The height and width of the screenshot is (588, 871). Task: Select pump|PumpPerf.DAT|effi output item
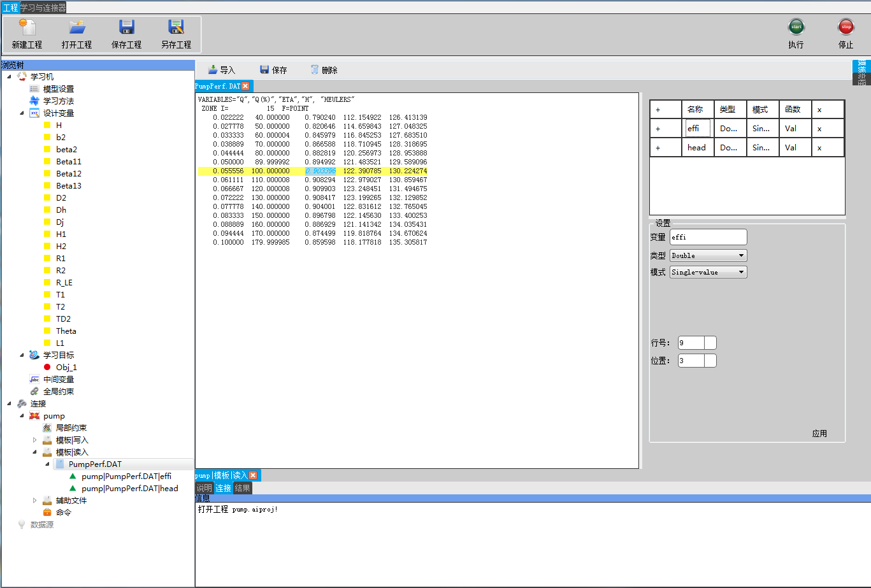[x=126, y=476]
